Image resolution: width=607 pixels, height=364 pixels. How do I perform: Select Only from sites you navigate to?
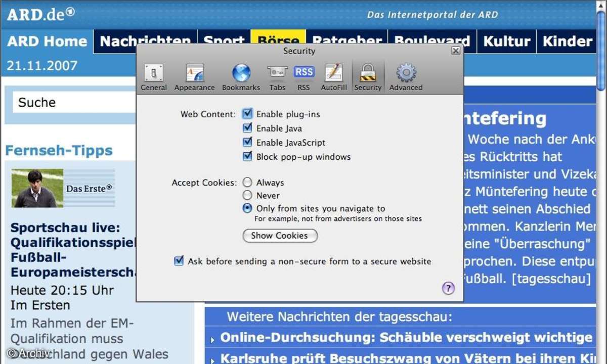tap(247, 208)
